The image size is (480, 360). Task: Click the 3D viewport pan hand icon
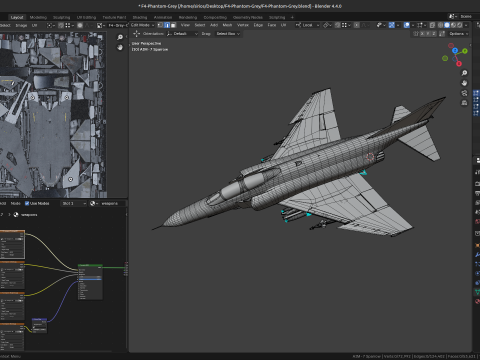(464, 83)
